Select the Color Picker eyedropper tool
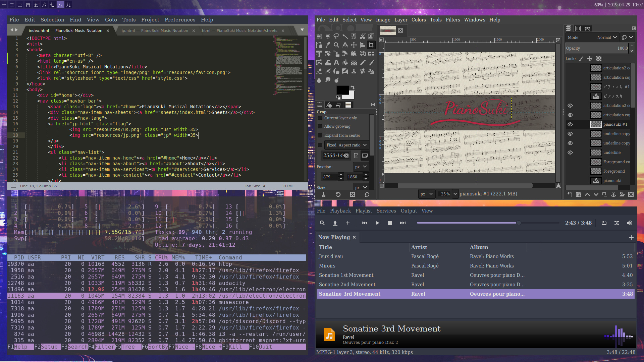 [x=328, y=45]
